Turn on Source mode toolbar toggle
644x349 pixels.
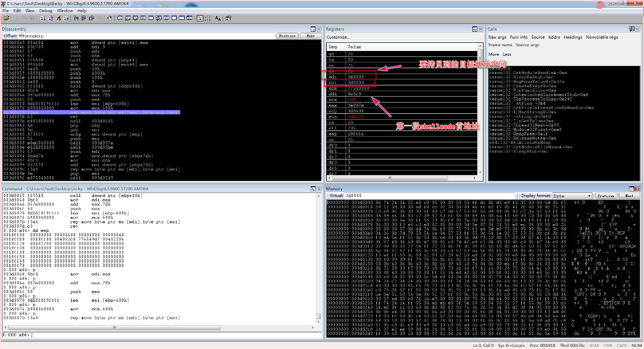point(200,18)
